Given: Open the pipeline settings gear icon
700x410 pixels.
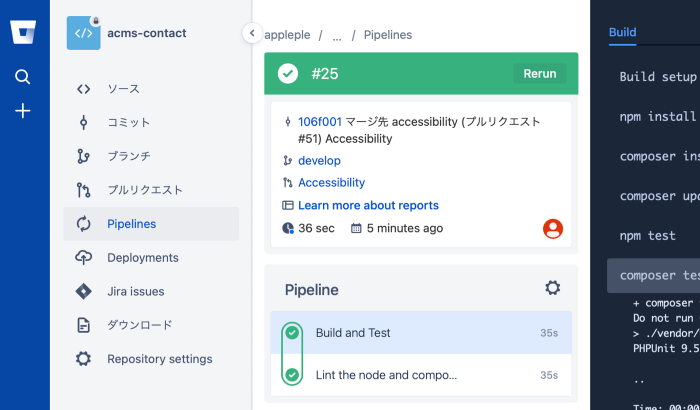Looking at the screenshot, I should click(x=552, y=288).
